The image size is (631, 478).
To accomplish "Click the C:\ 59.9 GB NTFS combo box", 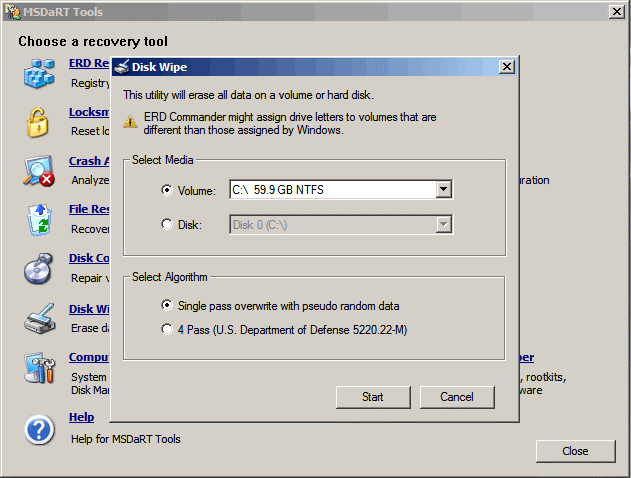I will [x=341, y=189].
